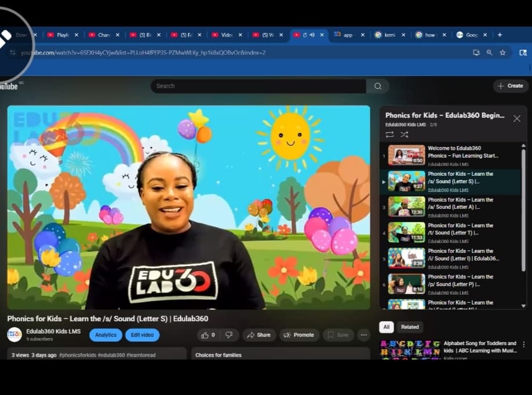This screenshot has height=395, width=532.
Task: Click the site info icon in address bar
Action: pyautogui.click(x=13, y=53)
